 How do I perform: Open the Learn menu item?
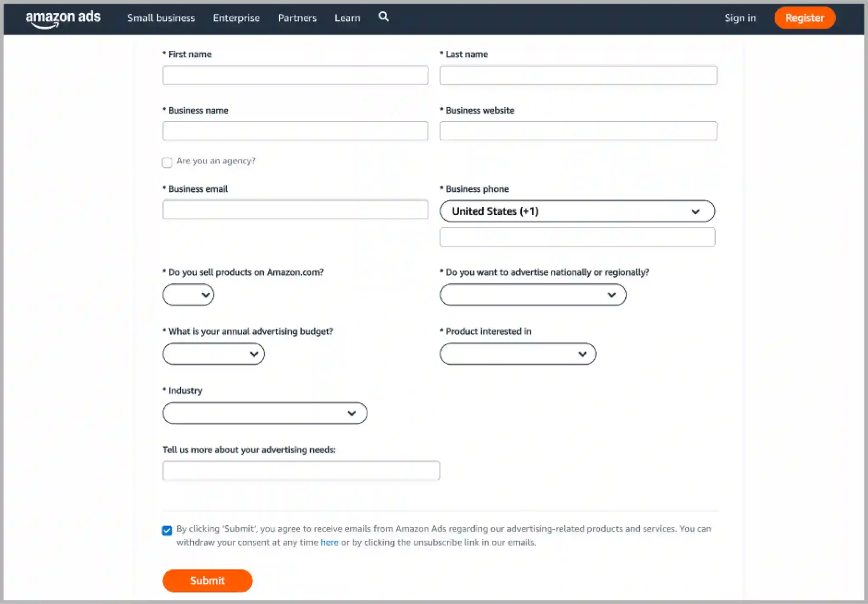click(348, 18)
